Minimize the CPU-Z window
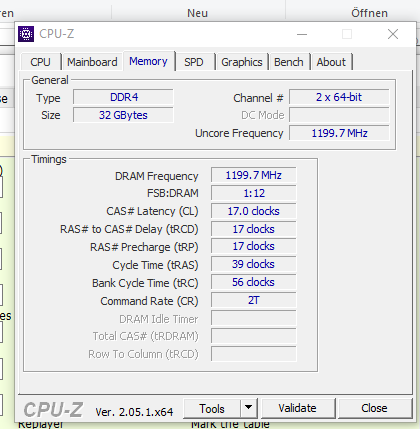The width and height of the screenshot is (420, 429). (302, 34)
